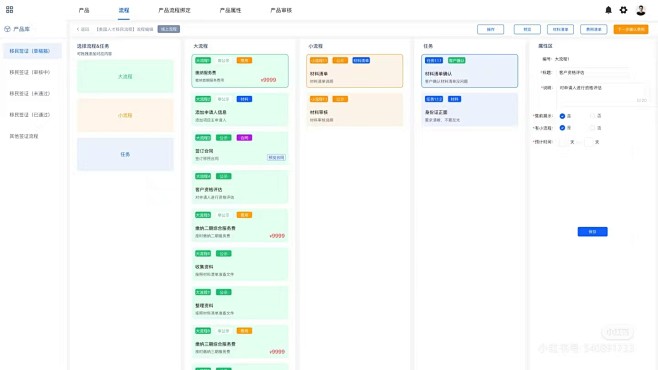Viewport: 658px width, 370px height.
Task: Click the gray status tag after the breadcrumb
Action: (169, 29)
